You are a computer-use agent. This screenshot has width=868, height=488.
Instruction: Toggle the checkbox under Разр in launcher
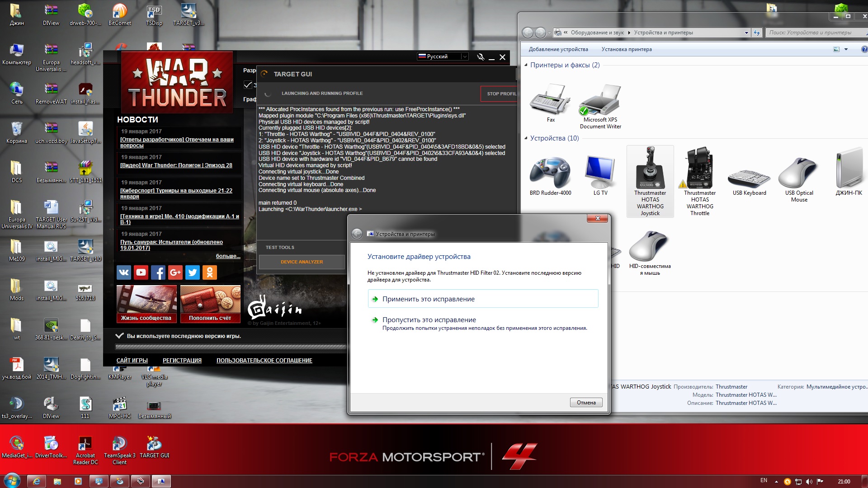tap(248, 84)
